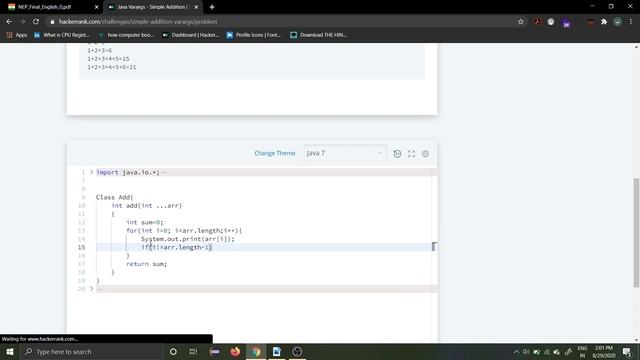Place cursor on 'int add(int ...arr)' line
The height and width of the screenshot is (360, 640).
click(147, 206)
